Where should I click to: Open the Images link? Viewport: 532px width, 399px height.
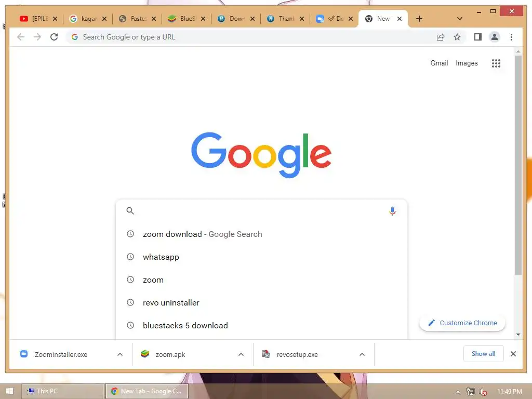tap(467, 63)
